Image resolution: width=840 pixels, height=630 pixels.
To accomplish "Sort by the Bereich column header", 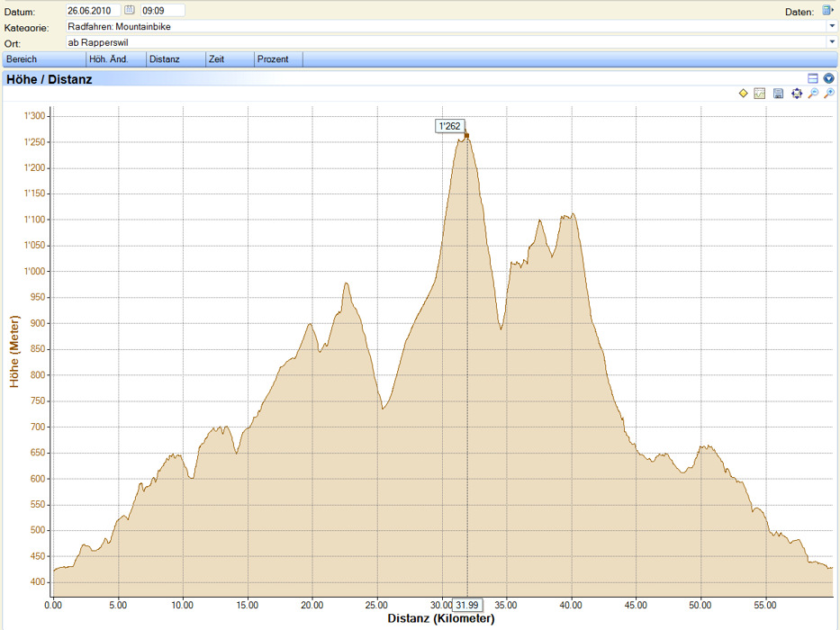I will (44, 58).
